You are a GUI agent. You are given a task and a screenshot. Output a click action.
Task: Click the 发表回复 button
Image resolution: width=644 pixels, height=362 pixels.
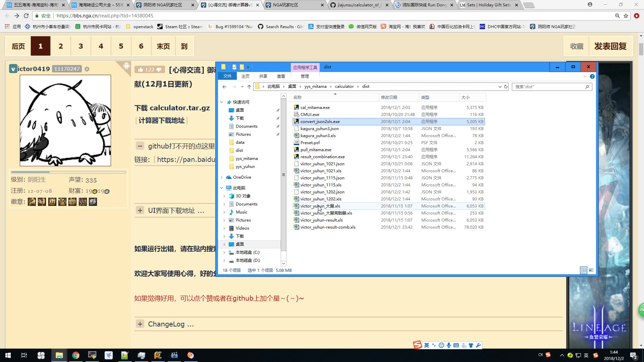pos(610,46)
